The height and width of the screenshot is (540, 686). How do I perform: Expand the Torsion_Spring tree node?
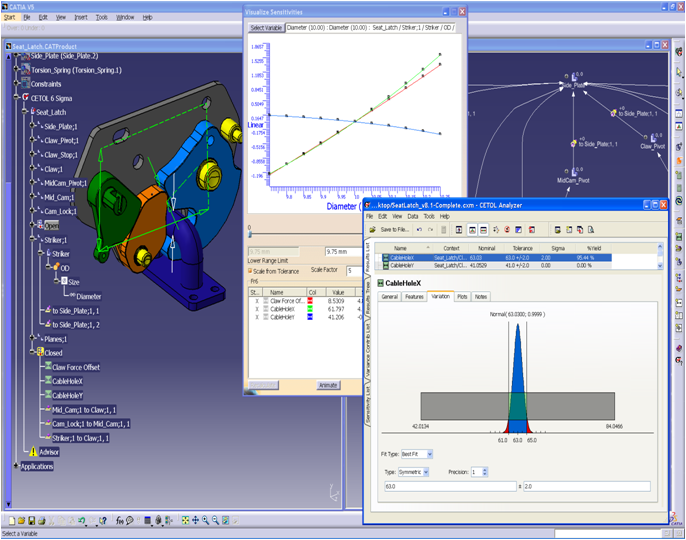pos(16,69)
